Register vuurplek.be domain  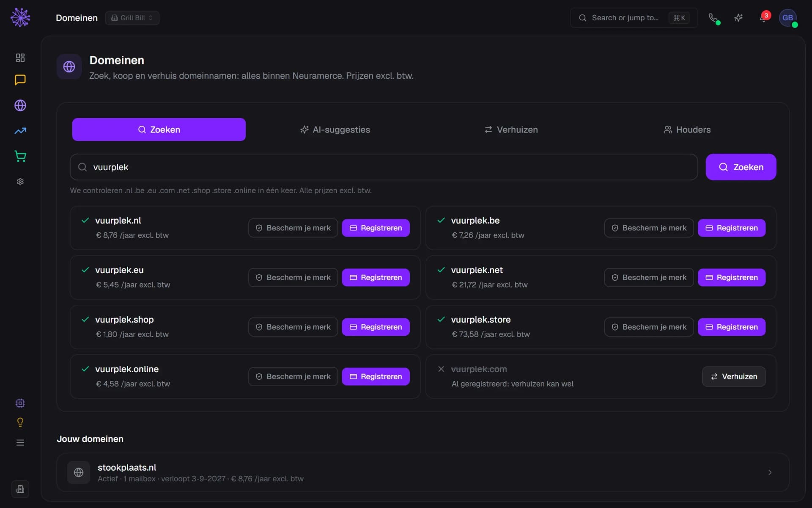[x=732, y=228]
